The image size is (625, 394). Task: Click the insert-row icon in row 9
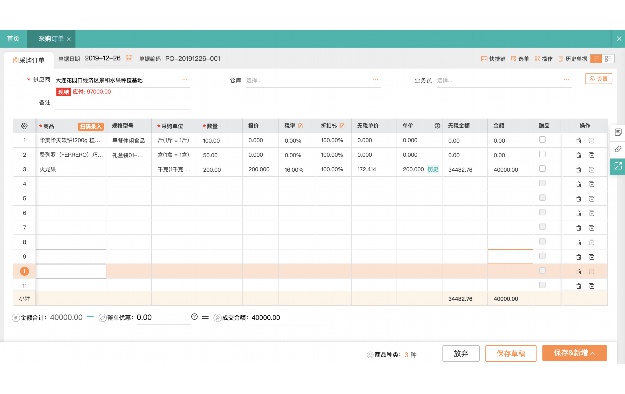[579, 257]
